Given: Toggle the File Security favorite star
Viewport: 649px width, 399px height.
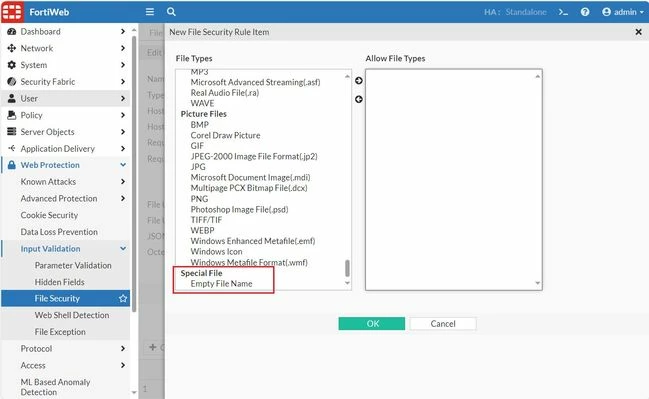Looking at the screenshot, I should pyautogui.click(x=123, y=298).
